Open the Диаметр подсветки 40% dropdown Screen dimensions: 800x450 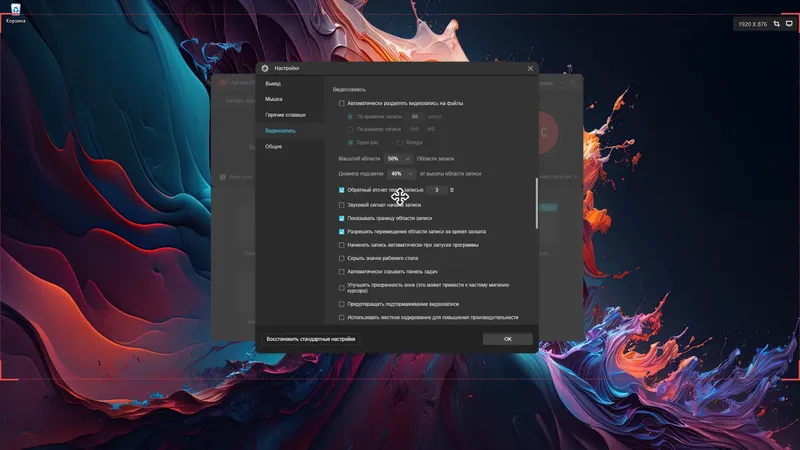coord(402,174)
